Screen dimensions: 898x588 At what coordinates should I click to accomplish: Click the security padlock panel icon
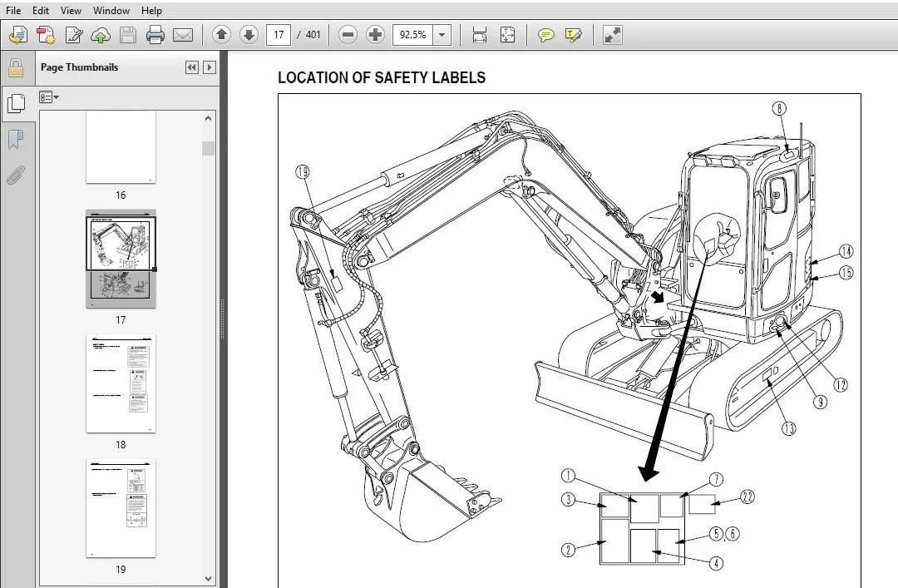click(x=16, y=67)
